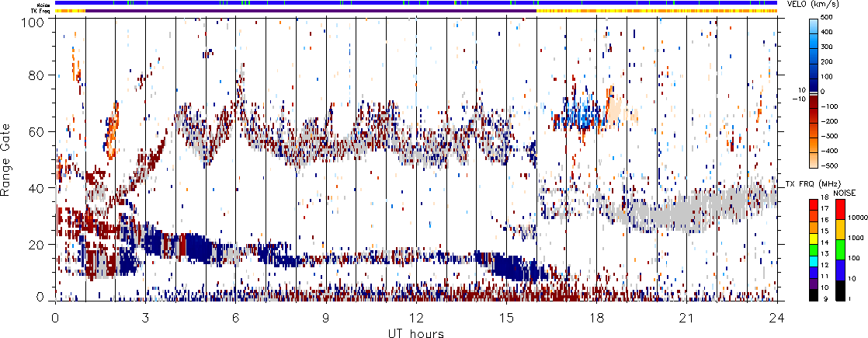Pick the pale peach bottom of velocity colorbar
This screenshot has height=338, width=868.
pos(813,162)
